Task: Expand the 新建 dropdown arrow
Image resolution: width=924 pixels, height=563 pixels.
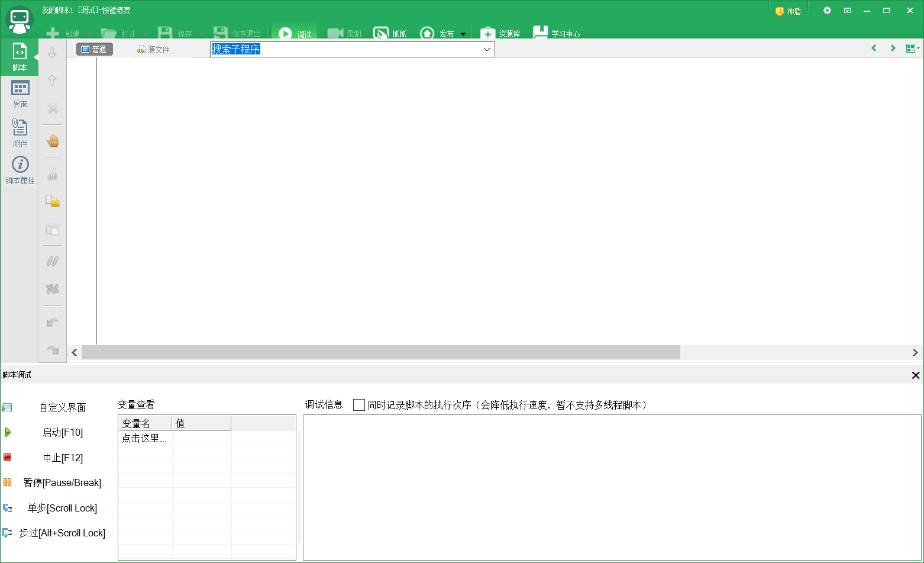Action: click(x=89, y=34)
